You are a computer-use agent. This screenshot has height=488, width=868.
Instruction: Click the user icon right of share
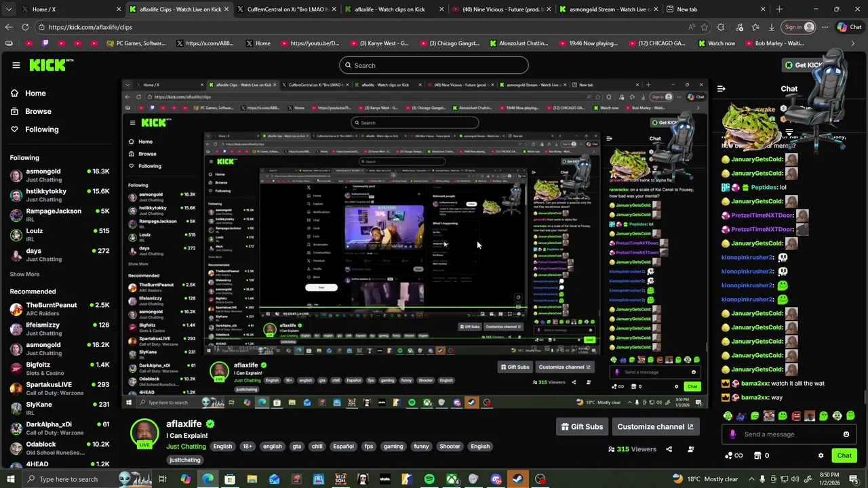point(691,449)
